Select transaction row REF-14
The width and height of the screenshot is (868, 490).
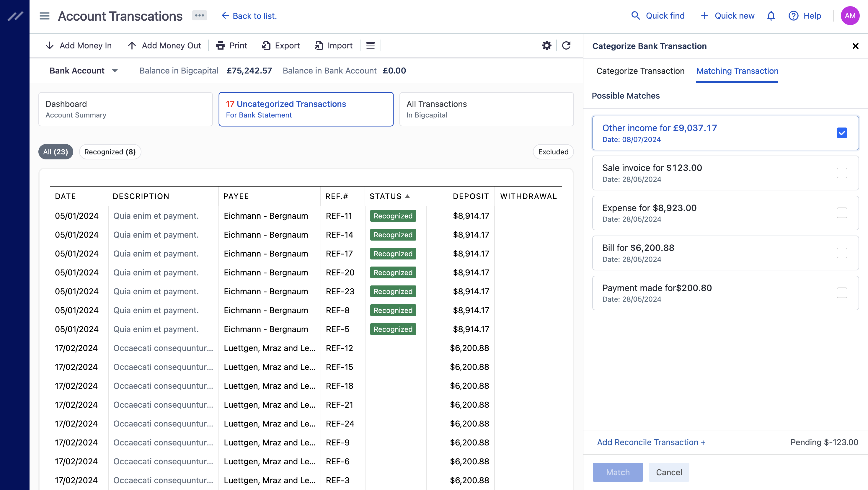(x=306, y=235)
